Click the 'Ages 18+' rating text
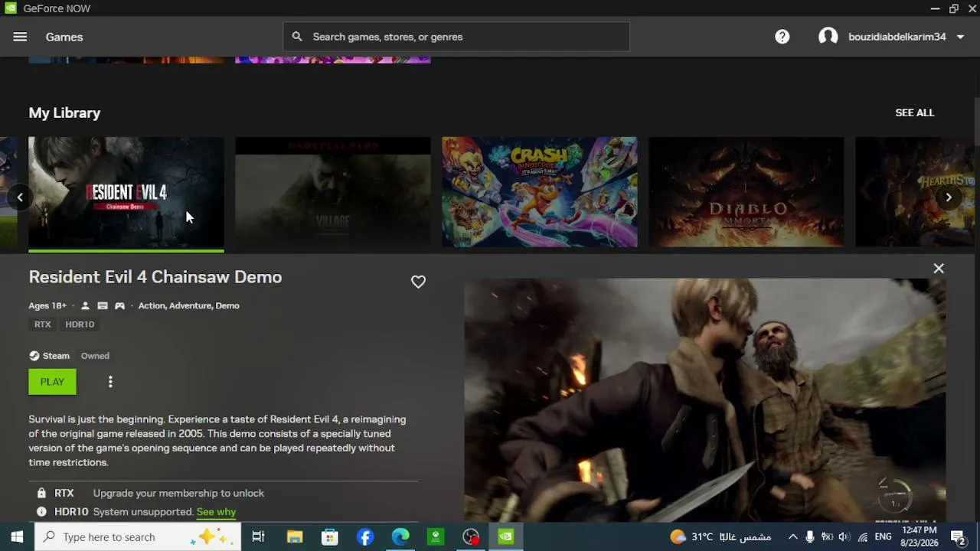Viewport: 980px width, 551px height. tap(47, 306)
